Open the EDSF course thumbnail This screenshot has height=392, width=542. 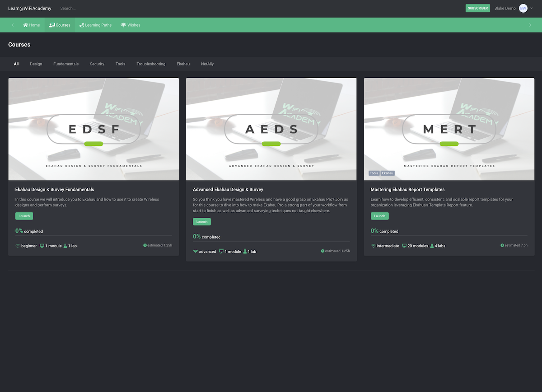(x=93, y=129)
